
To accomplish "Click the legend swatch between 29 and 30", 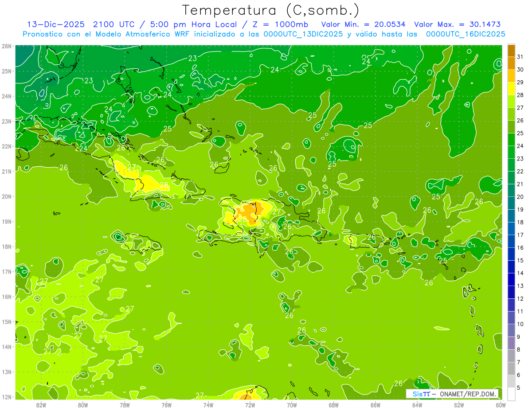I will 511,76.
